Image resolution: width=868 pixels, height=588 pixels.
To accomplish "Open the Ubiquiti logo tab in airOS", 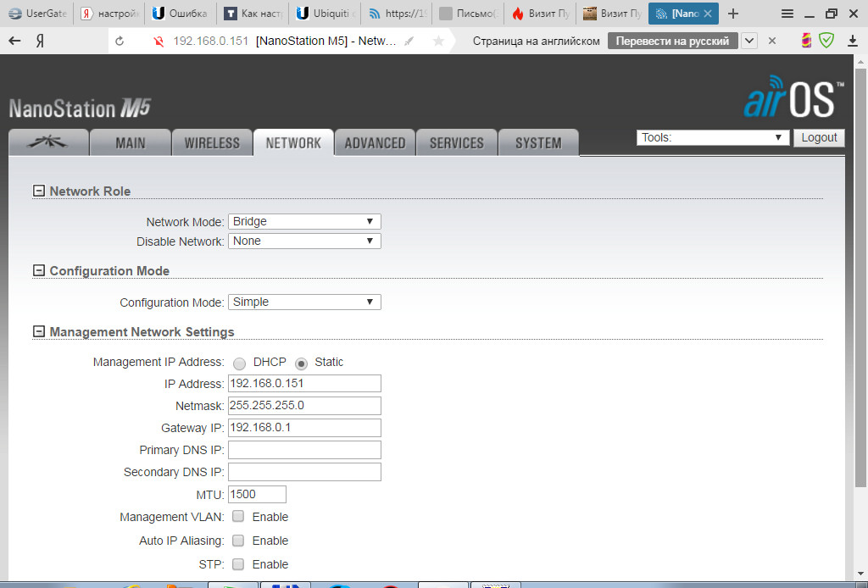I will pos(48,142).
